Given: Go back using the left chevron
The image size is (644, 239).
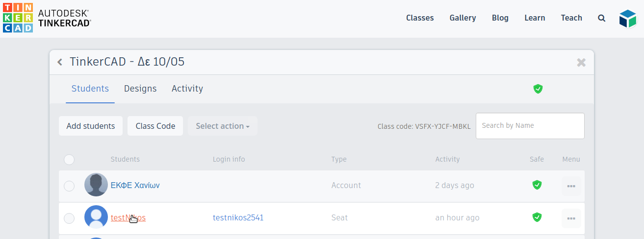Looking at the screenshot, I should tap(60, 62).
